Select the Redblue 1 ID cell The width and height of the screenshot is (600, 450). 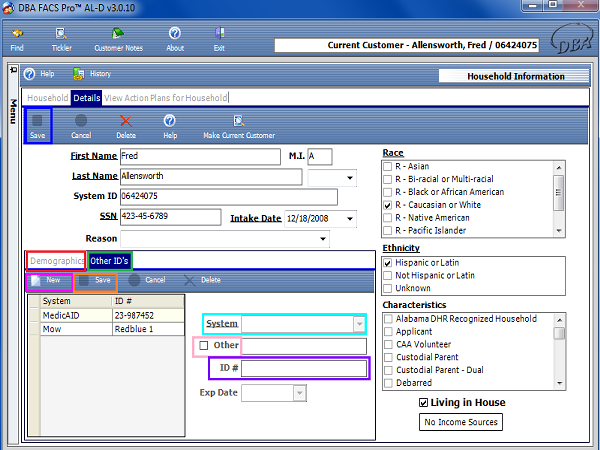click(x=148, y=329)
